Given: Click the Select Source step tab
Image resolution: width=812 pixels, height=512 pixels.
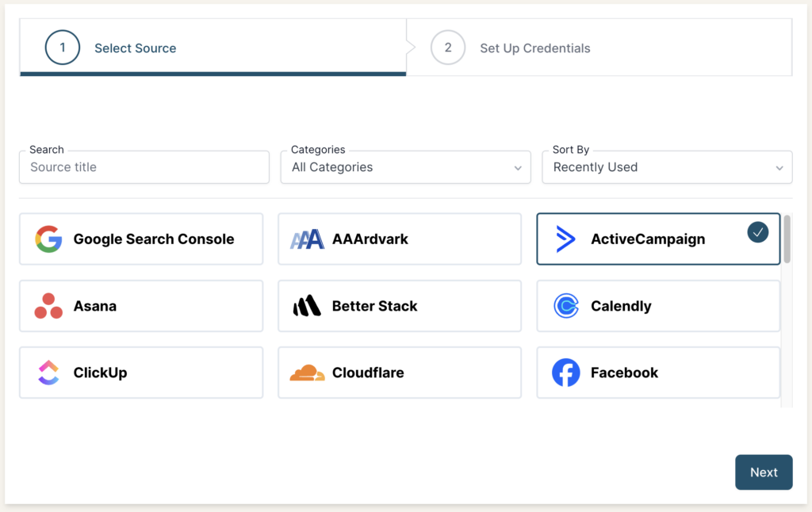Looking at the screenshot, I should click(x=135, y=48).
